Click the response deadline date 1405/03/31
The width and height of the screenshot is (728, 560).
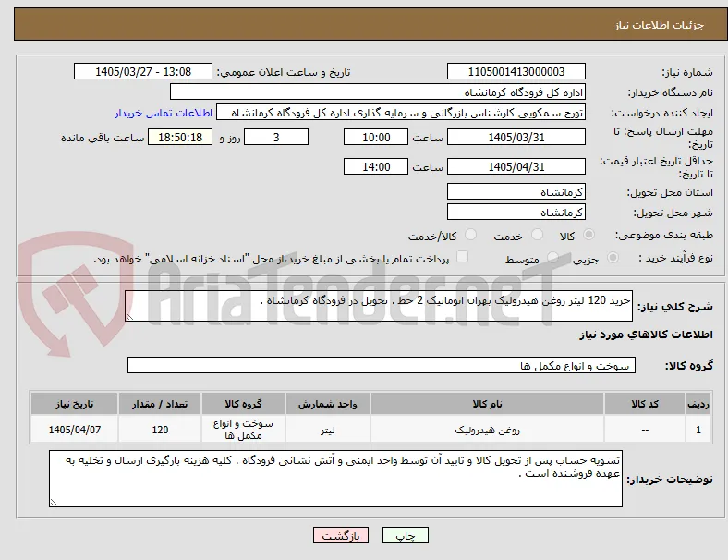point(516,138)
